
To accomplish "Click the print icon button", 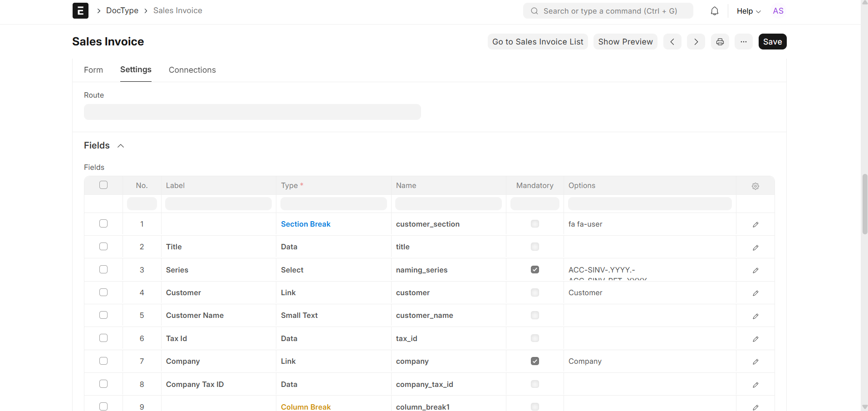I will 720,42.
